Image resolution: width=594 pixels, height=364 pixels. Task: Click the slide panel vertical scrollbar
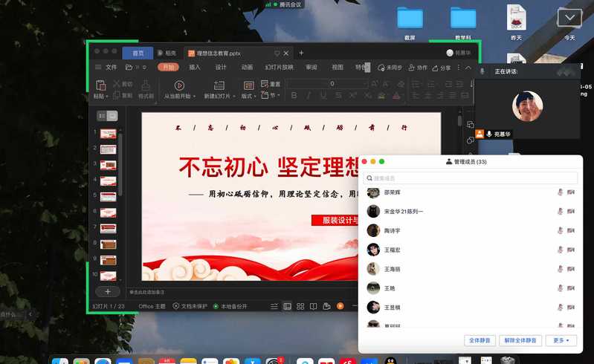tap(120, 163)
